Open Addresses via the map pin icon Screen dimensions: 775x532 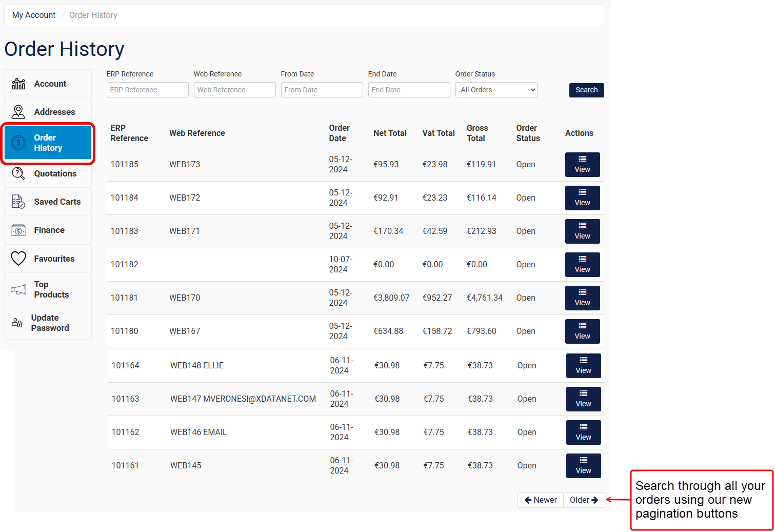coord(18,111)
